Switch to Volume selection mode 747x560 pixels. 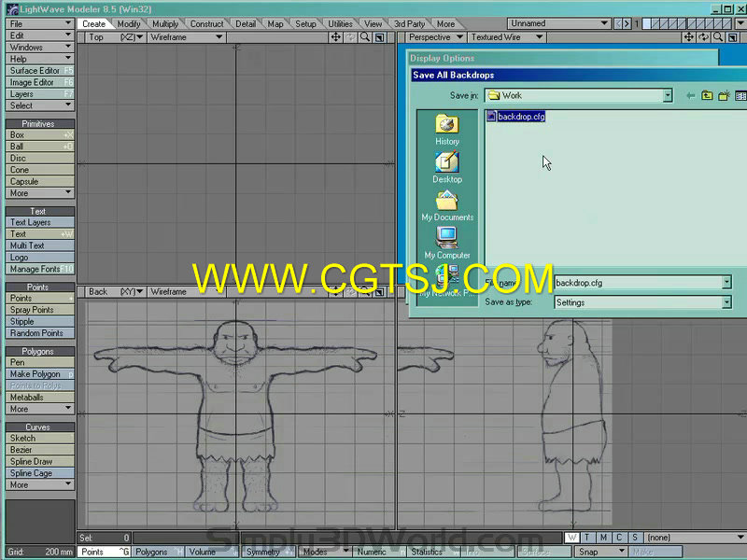coord(212,552)
